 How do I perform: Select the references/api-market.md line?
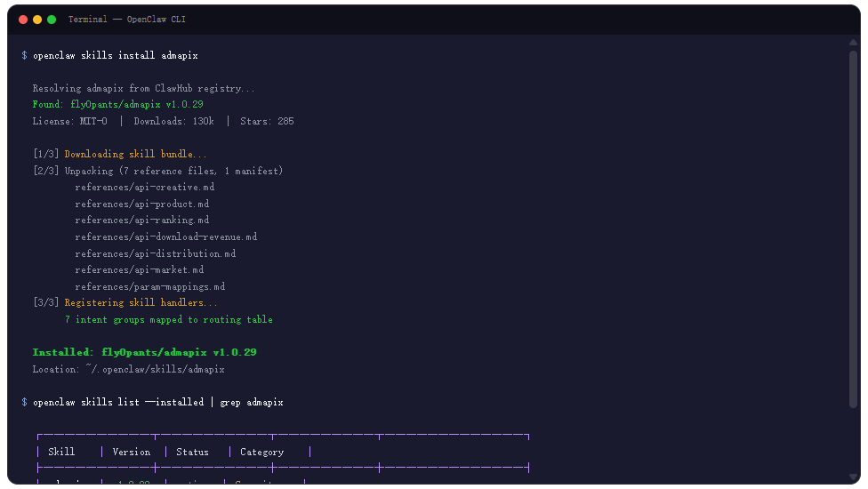coord(139,270)
